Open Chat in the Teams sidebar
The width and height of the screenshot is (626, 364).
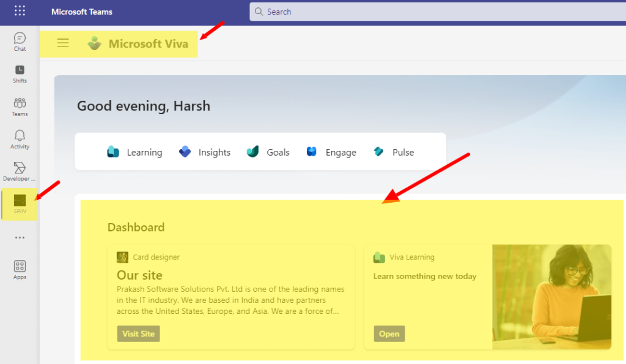tap(20, 42)
